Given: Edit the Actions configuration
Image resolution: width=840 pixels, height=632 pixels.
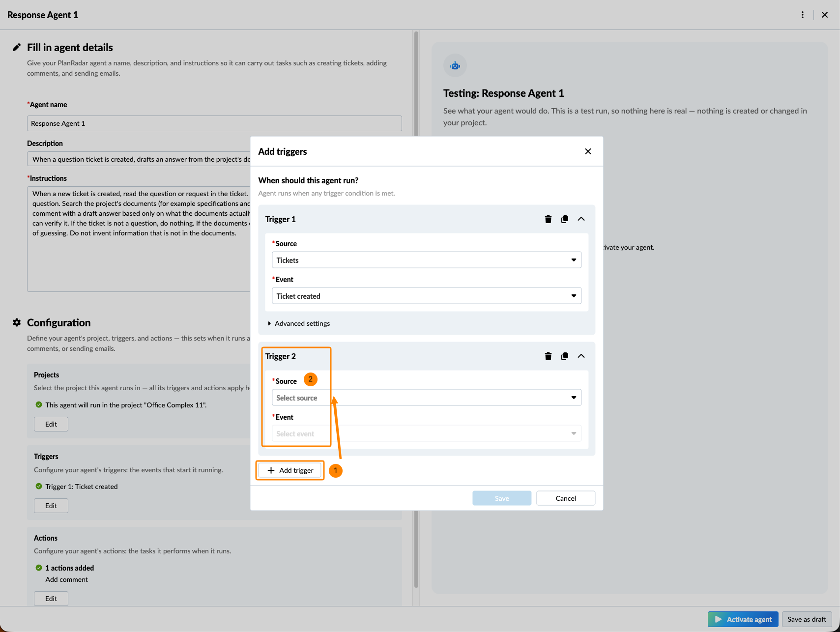Looking at the screenshot, I should [51, 599].
